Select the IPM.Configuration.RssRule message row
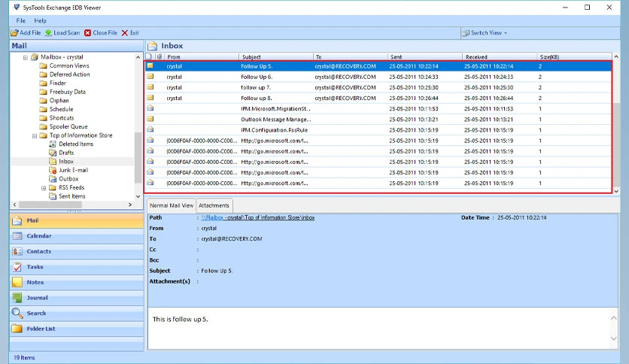629x364 pixels. tap(378, 130)
